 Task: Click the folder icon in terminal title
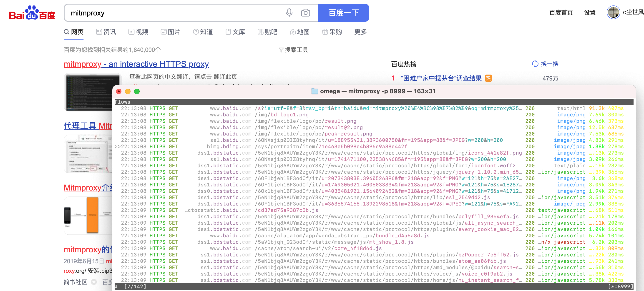(314, 91)
